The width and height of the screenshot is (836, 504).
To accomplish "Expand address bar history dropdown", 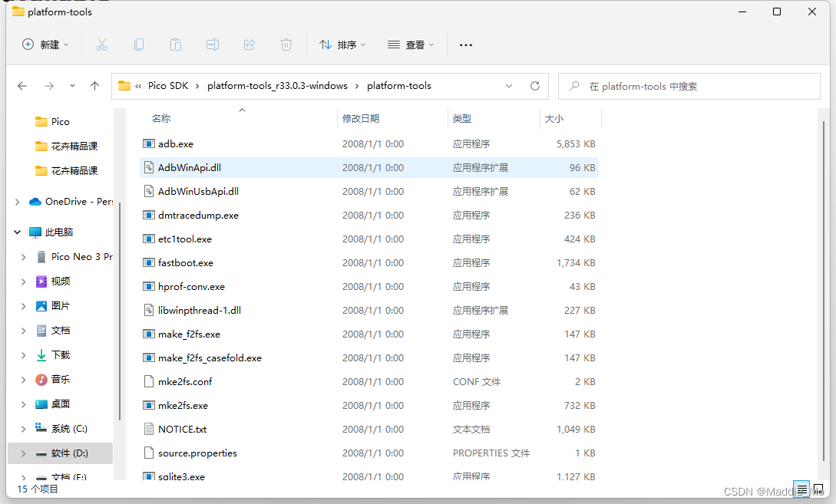I will tap(509, 86).
